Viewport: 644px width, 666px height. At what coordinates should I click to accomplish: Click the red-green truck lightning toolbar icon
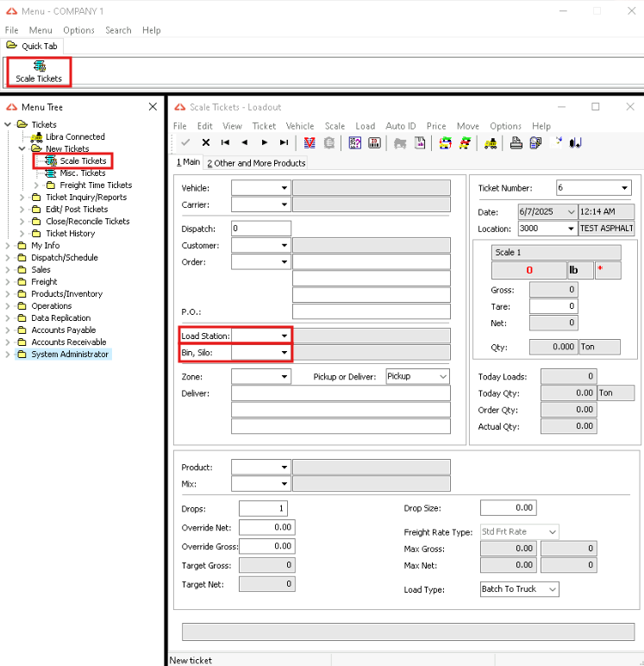[466, 142]
